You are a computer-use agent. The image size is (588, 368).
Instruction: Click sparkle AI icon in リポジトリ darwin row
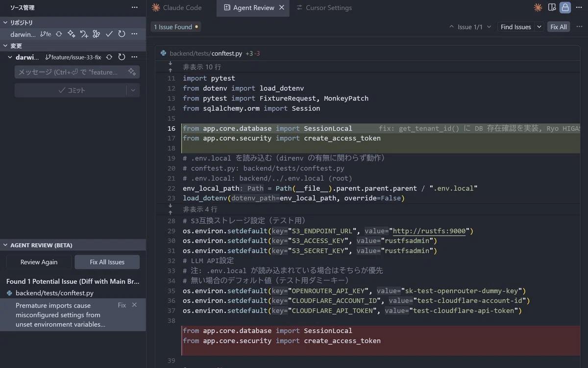click(x=72, y=34)
